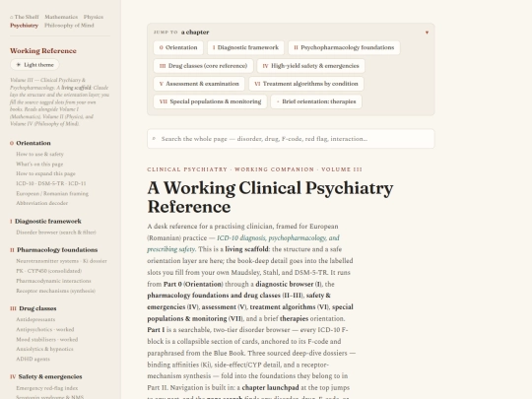
Task: Jump to VII Special populations & monitoring
Action: [210, 101]
